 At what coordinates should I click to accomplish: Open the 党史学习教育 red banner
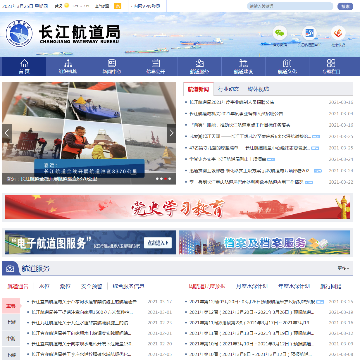click(177, 207)
